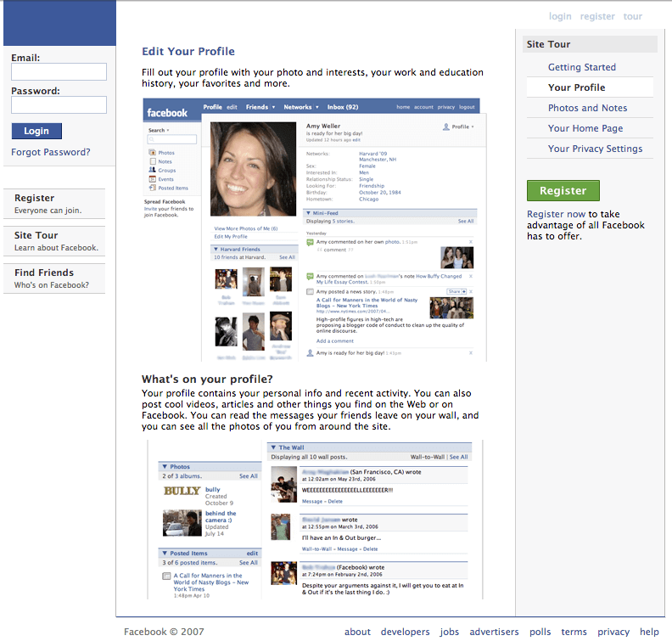The width and height of the screenshot is (672, 641).
Task: Click the Edit Your Profile heading
Action: (188, 52)
